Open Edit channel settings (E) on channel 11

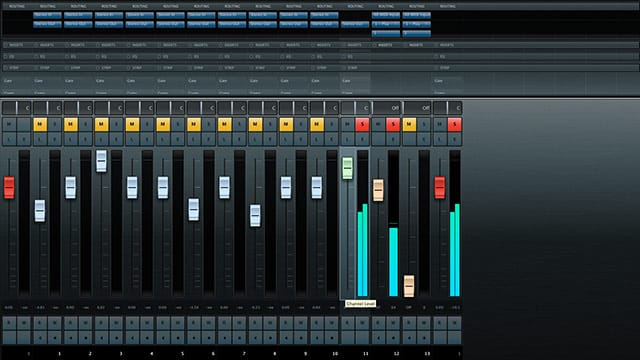(x=362, y=139)
